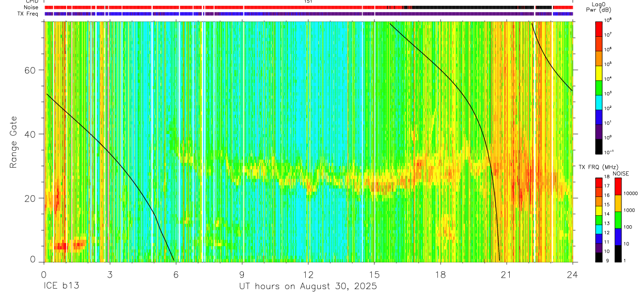Click the '9' tick label on the time axis
This screenshot has width=644, height=297.
coord(242,274)
